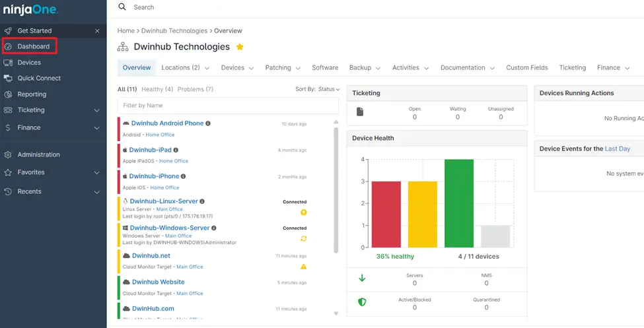The image size is (644, 328).
Task: Expand the Ticketing sidebar menu chevron
Action: click(x=97, y=110)
